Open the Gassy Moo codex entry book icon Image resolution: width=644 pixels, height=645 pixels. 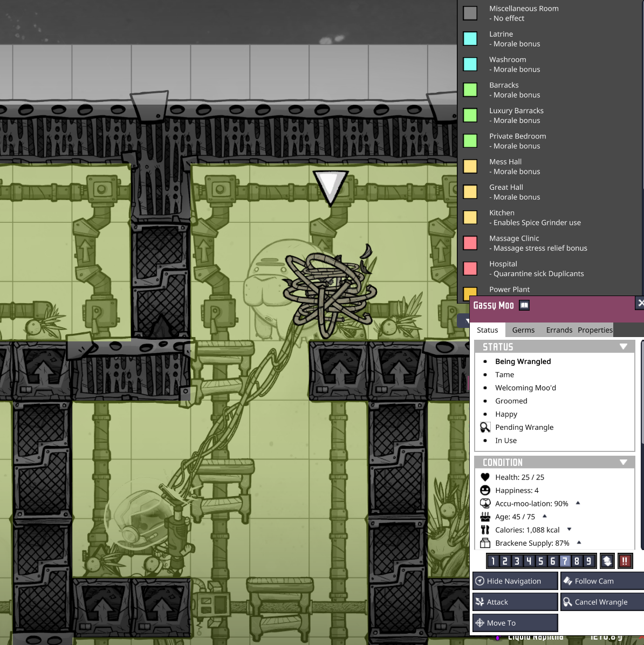(524, 305)
